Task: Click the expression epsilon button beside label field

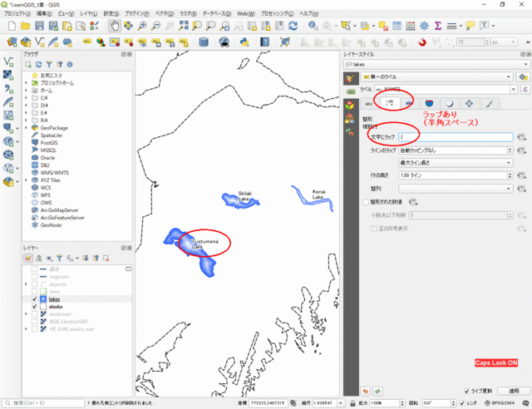Action: pyautogui.click(x=525, y=89)
